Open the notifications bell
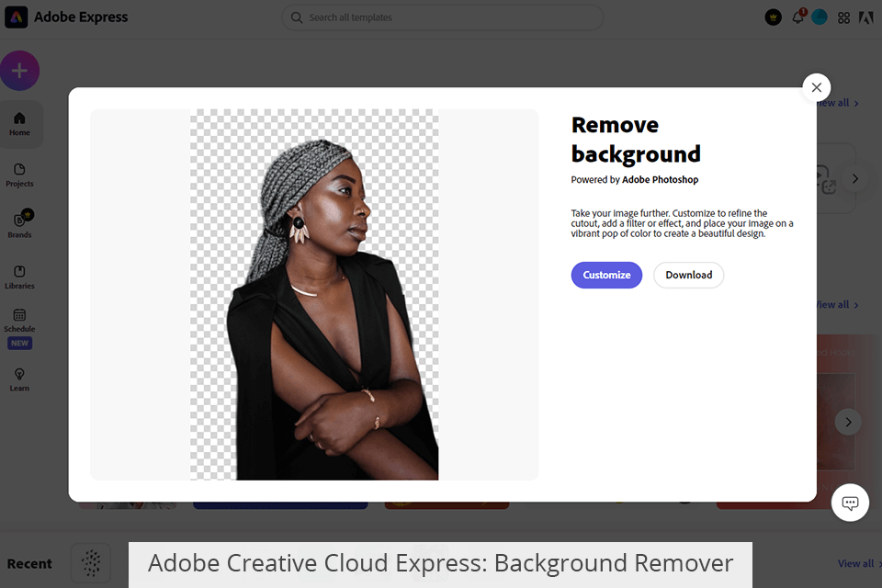The width and height of the screenshot is (882, 588). point(798,17)
